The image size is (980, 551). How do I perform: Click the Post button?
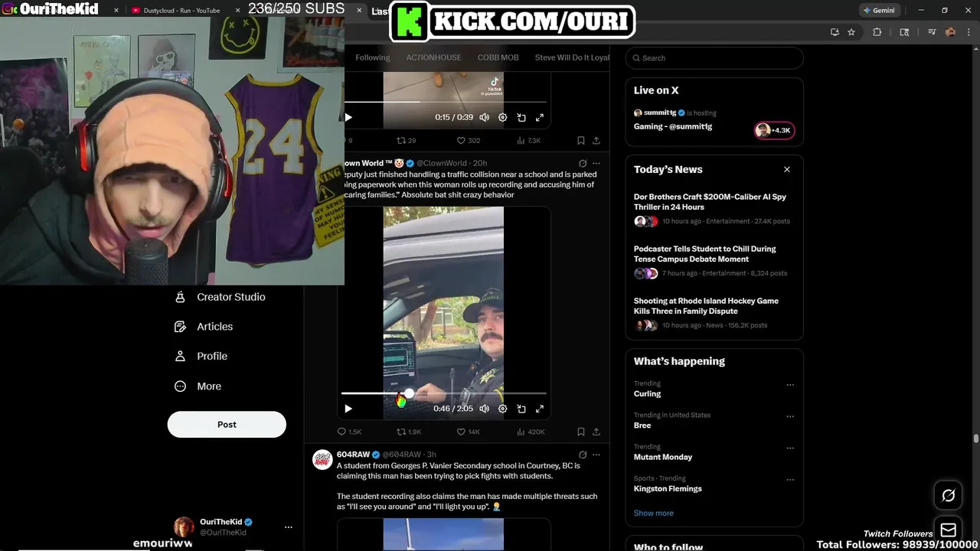(227, 424)
